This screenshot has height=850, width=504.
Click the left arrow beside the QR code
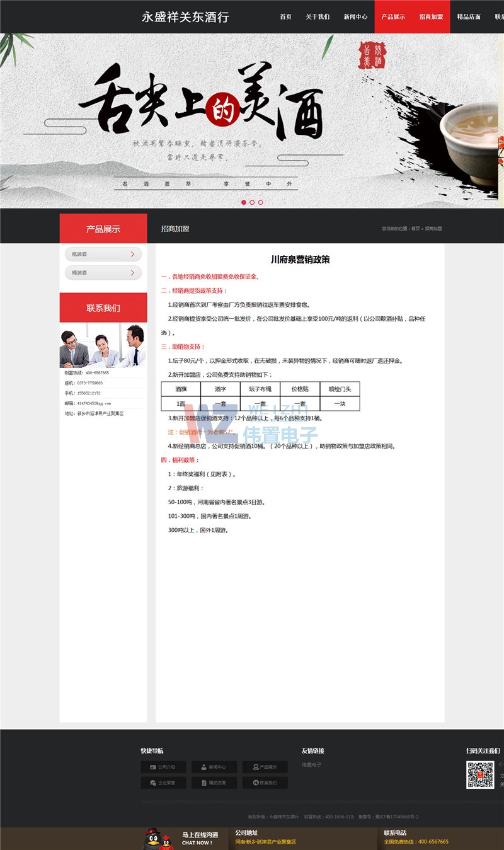coord(501,764)
